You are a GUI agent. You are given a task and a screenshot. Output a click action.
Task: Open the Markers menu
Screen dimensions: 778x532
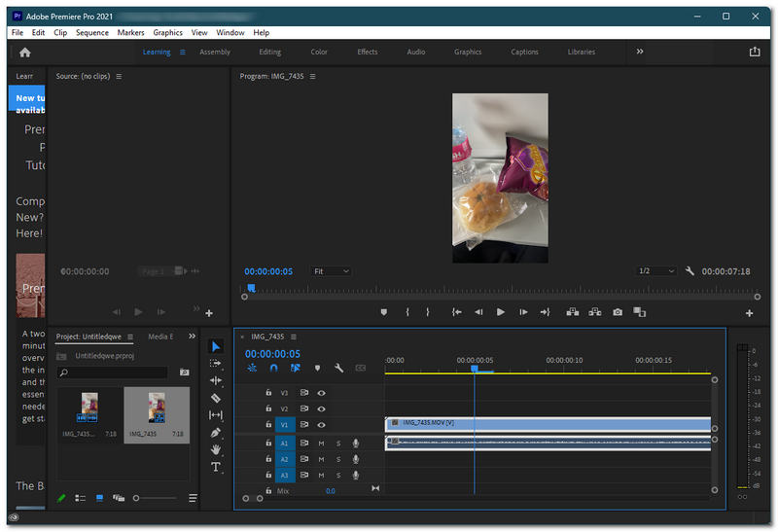point(131,33)
